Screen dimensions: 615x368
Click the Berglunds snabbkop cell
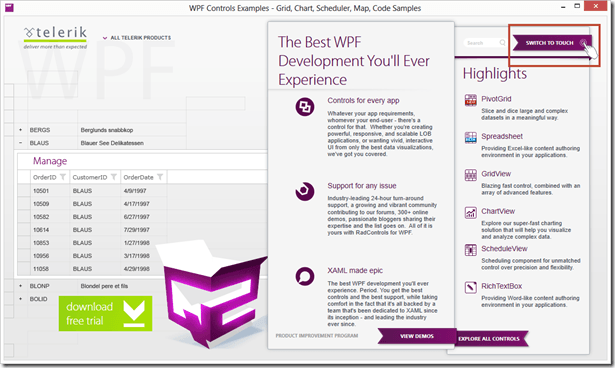click(107, 130)
